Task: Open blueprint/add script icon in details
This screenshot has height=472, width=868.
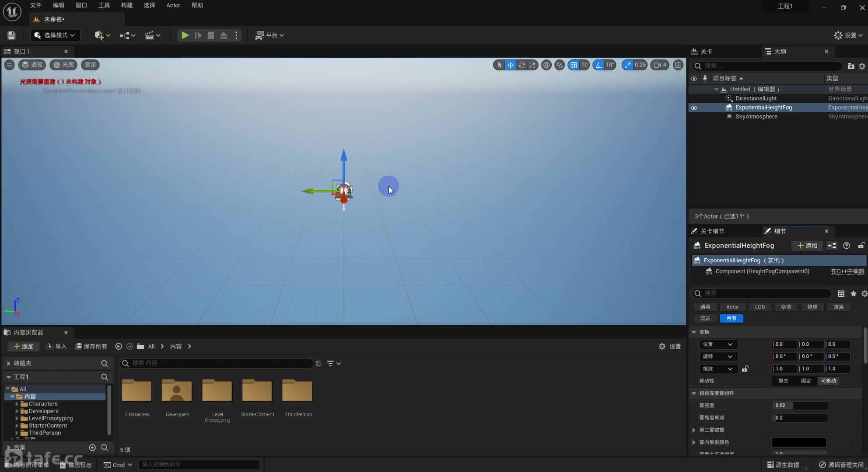Action: [832, 246]
